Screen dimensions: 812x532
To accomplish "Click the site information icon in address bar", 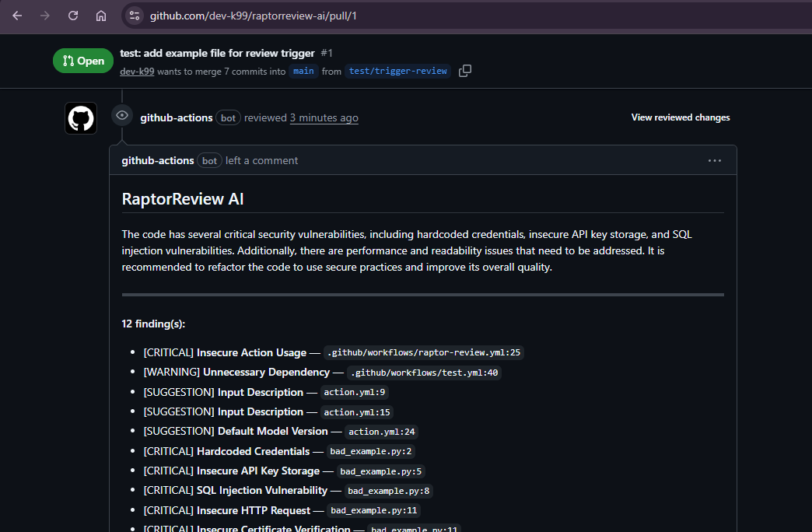I will click(x=135, y=14).
